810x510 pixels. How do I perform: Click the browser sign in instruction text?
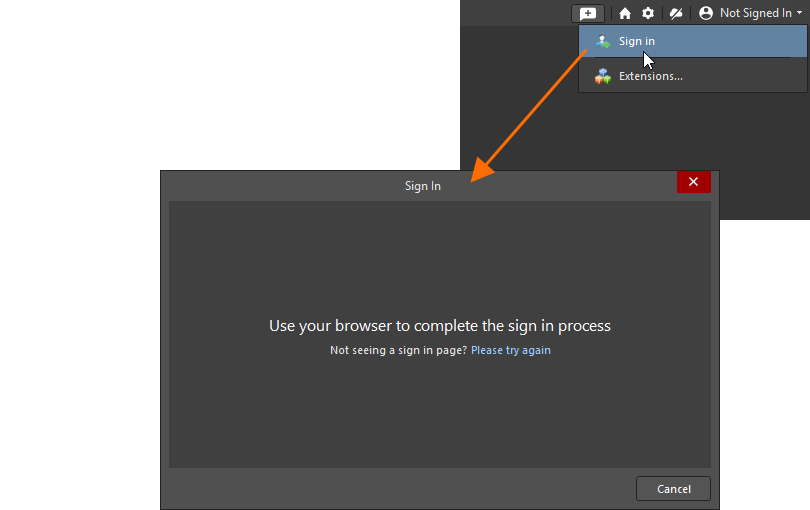(440, 326)
